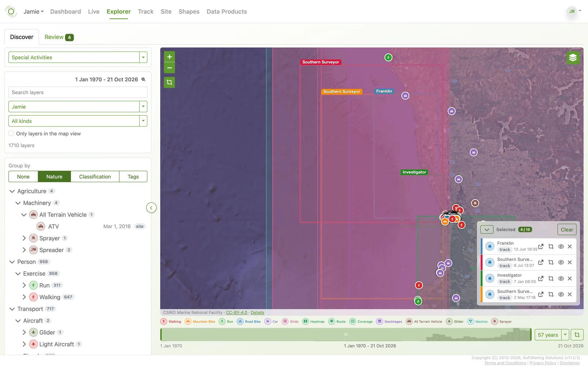Toggle visibility of the Investigator track
The width and height of the screenshot is (588, 368).
(561, 279)
